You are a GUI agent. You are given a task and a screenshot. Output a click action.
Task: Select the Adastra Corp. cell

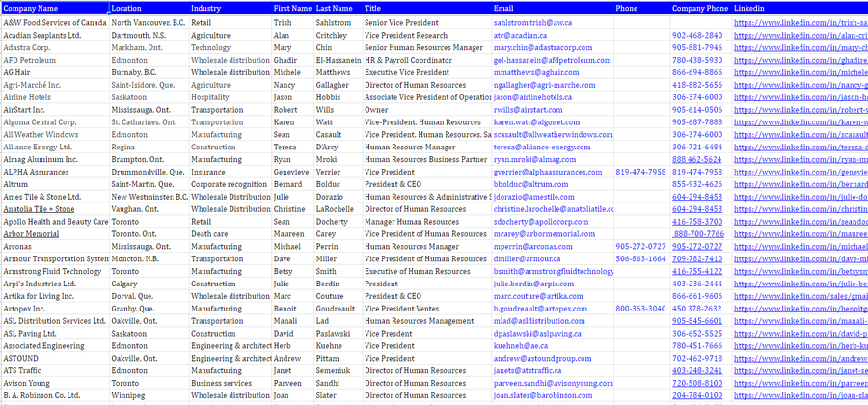click(55, 48)
